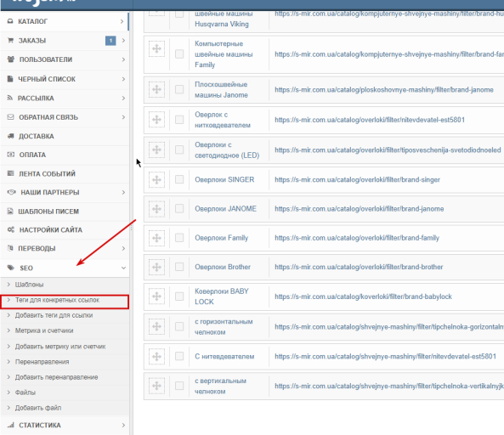Open Добавить перенаправление item

(56, 377)
